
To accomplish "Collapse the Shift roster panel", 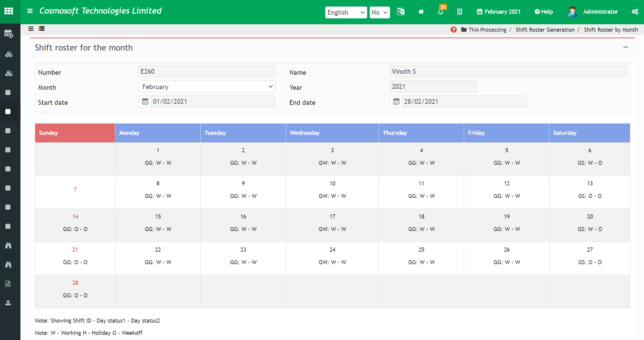I will pos(626,47).
